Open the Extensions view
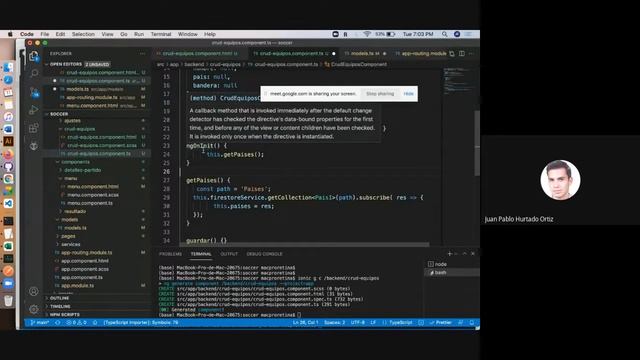This screenshot has width=640, height=360. click(x=34, y=128)
